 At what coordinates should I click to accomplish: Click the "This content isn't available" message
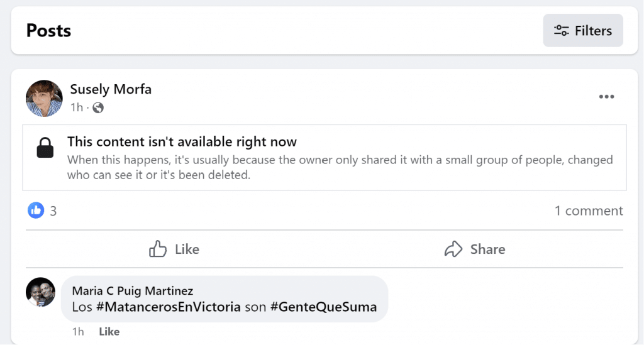pyautogui.click(x=182, y=142)
